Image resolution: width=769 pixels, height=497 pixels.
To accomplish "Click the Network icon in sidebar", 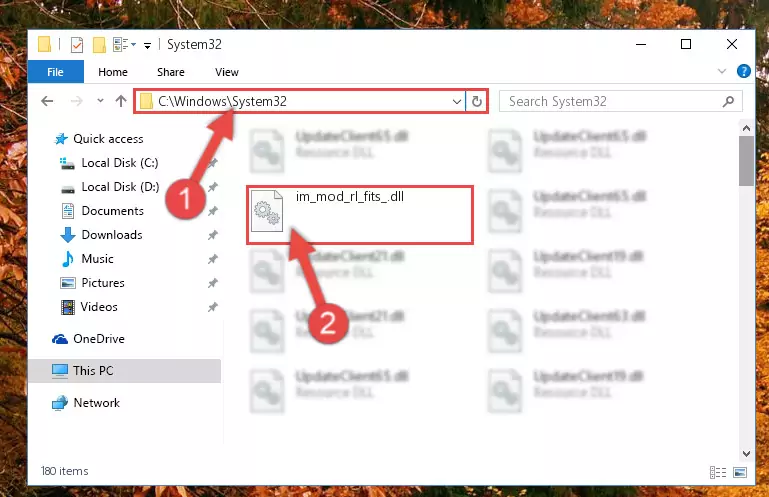I will [60, 403].
